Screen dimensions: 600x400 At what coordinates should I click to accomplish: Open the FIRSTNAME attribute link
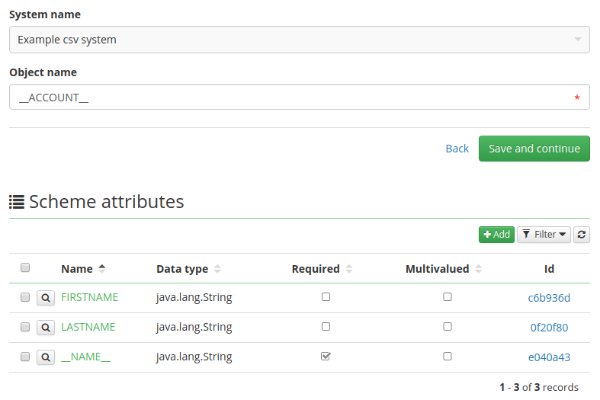(x=90, y=297)
